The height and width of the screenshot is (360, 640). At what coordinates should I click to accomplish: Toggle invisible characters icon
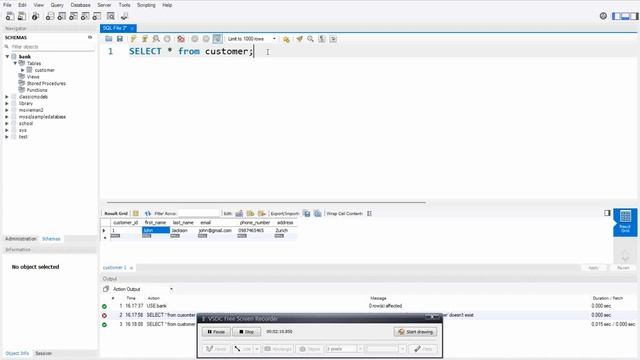(x=322, y=39)
